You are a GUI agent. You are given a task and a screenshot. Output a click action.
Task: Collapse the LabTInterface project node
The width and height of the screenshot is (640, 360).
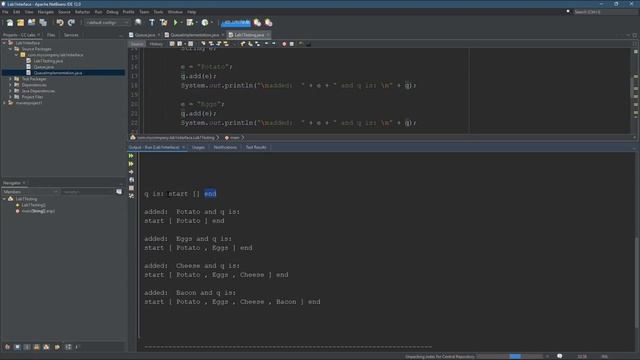point(4,43)
